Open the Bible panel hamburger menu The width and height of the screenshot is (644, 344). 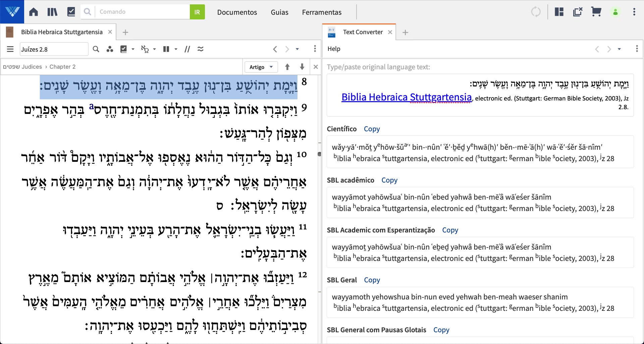point(10,49)
